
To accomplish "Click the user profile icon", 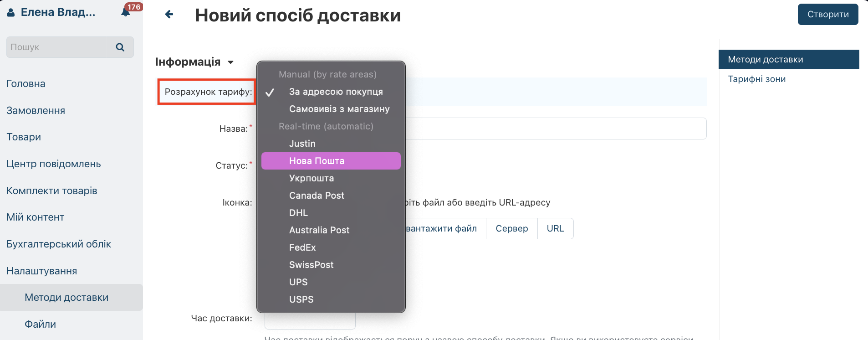I will tap(11, 13).
